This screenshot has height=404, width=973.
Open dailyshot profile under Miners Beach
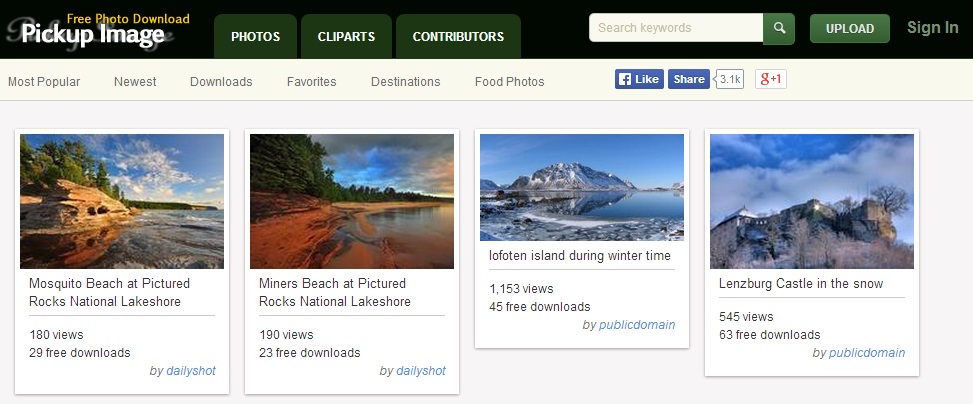[421, 370]
